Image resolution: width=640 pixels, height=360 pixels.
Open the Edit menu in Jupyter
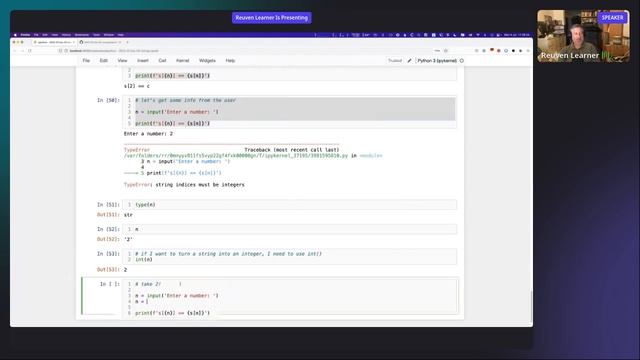[104, 60]
